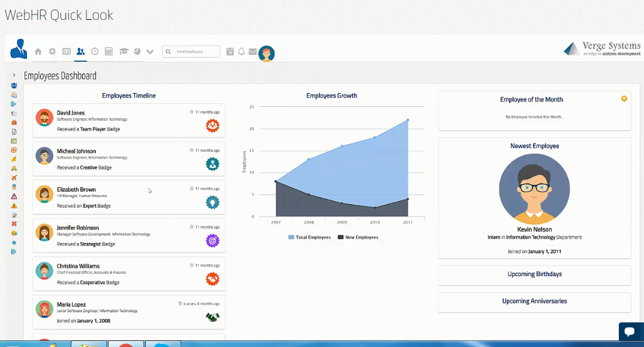Image resolution: width=644 pixels, height=347 pixels.
Task: Open Jennifer Robinson name link
Action: [77, 228]
